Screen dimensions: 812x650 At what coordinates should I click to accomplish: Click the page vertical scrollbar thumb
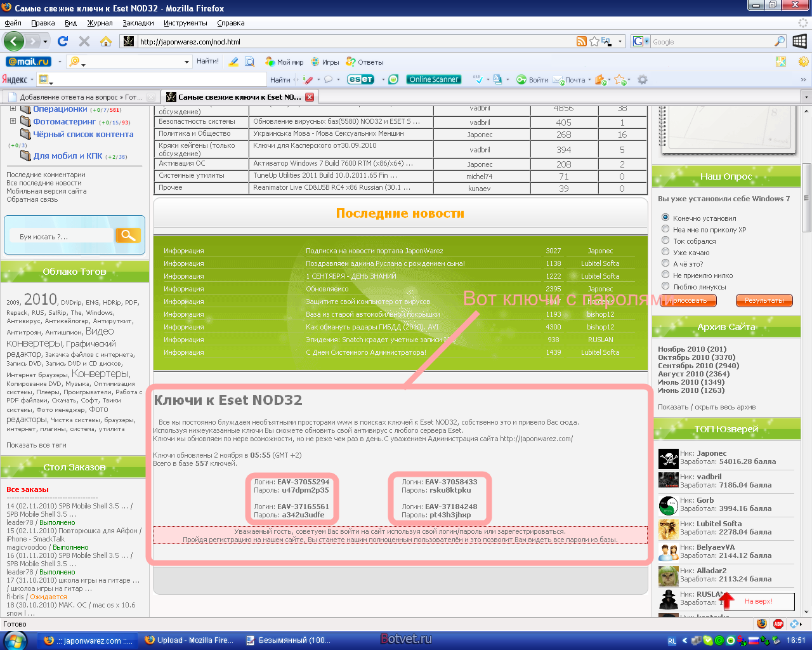(807, 197)
